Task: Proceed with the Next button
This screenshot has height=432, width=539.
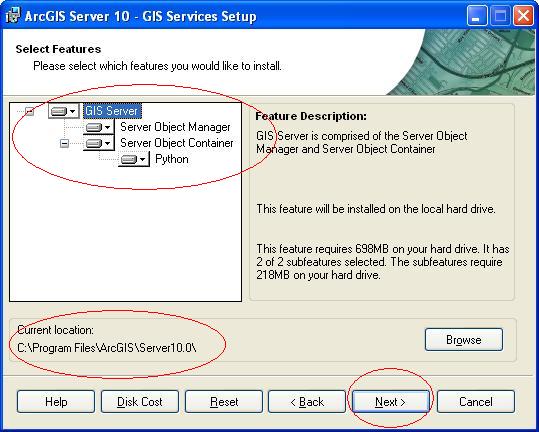Action: pos(391,402)
